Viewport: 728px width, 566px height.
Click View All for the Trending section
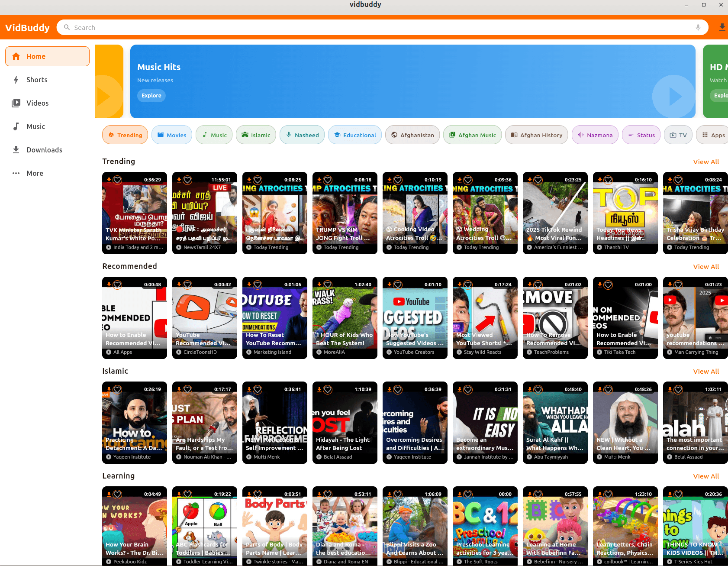[x=706, y=162]
